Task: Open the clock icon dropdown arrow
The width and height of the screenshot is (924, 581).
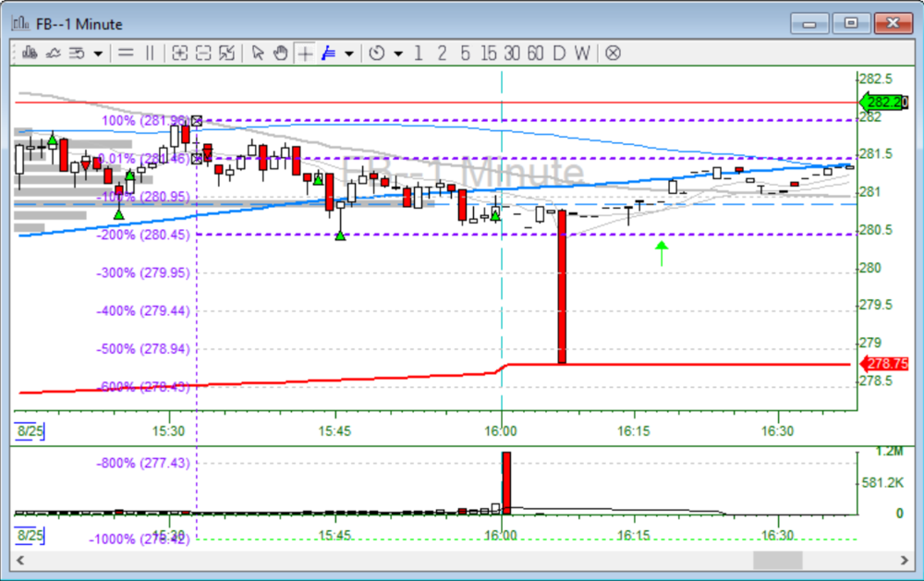Action: (398, 53)
